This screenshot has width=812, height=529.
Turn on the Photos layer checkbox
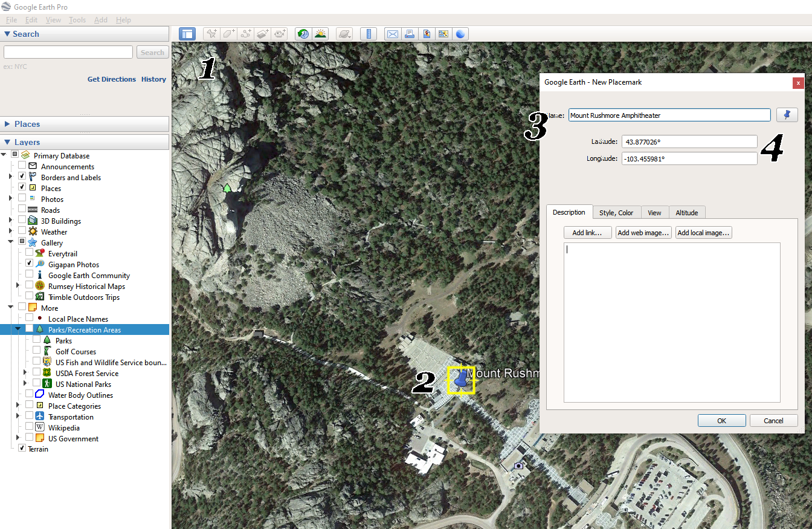[22, 199]
